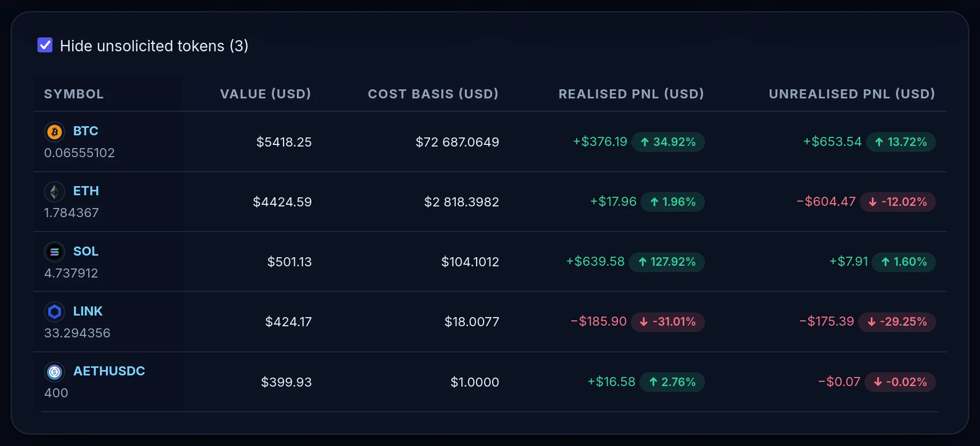Select LINK cost basis $18.0077
The width and height of the screenshot is (980, 446).
click(472, 322)
